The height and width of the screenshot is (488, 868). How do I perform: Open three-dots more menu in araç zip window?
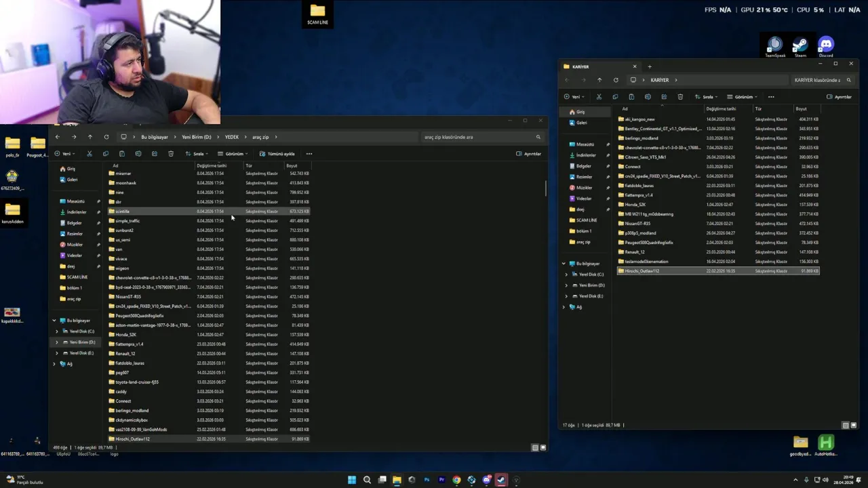pyautogui.click(x=309, y=154)
